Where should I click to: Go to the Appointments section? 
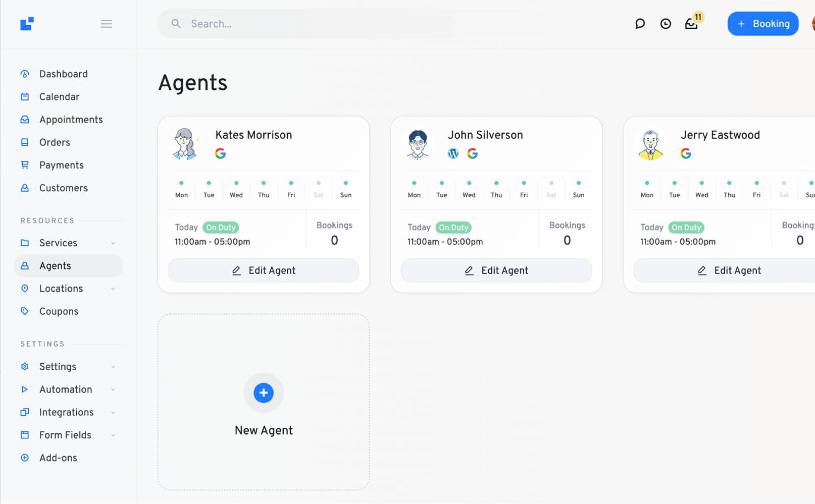point(70,120)
